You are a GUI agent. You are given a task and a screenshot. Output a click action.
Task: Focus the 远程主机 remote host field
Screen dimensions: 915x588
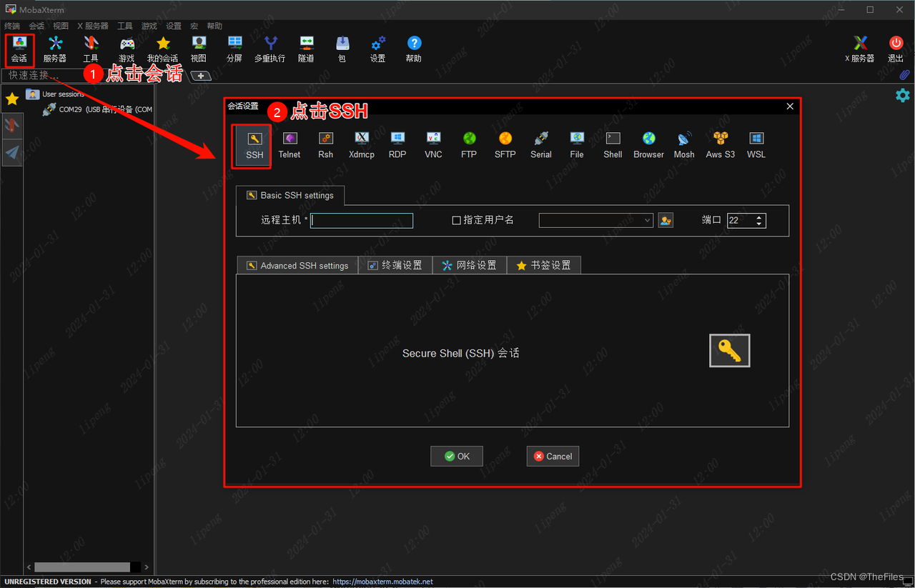362,220
